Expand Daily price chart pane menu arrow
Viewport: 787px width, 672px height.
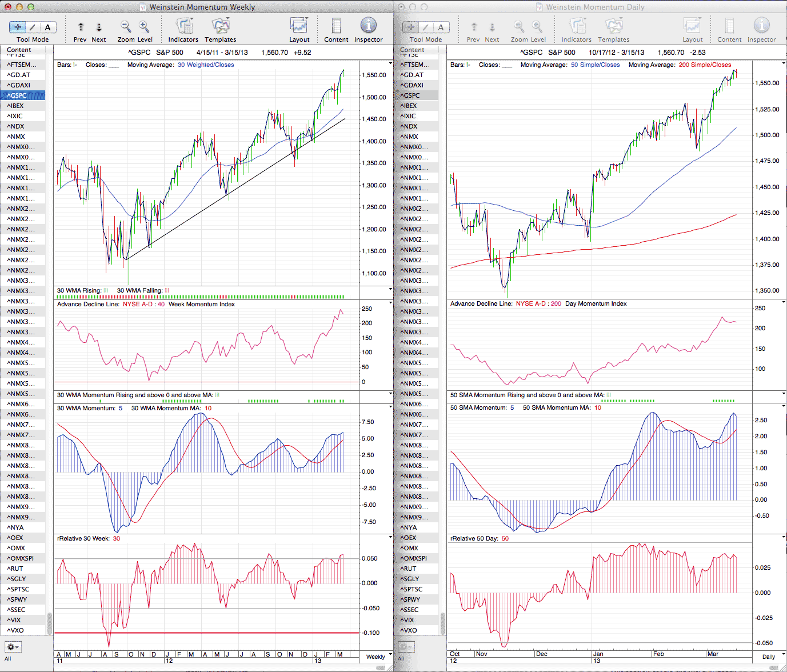tap(784, 63)
